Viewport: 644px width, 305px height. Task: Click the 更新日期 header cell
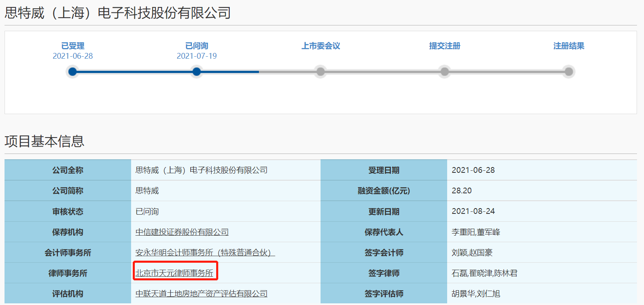click(x=384, y=211)
